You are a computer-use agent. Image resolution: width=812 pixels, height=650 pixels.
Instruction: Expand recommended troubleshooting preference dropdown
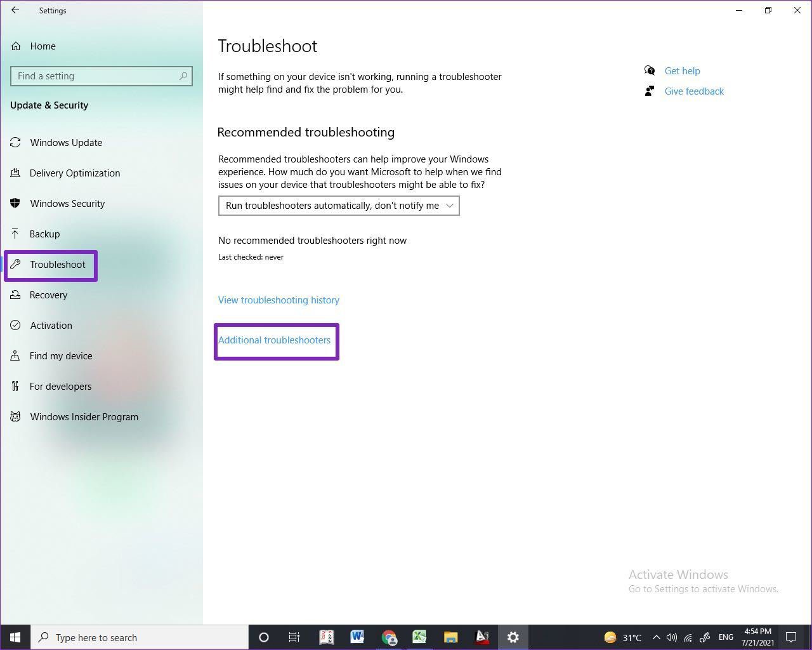tap(339, 206)
